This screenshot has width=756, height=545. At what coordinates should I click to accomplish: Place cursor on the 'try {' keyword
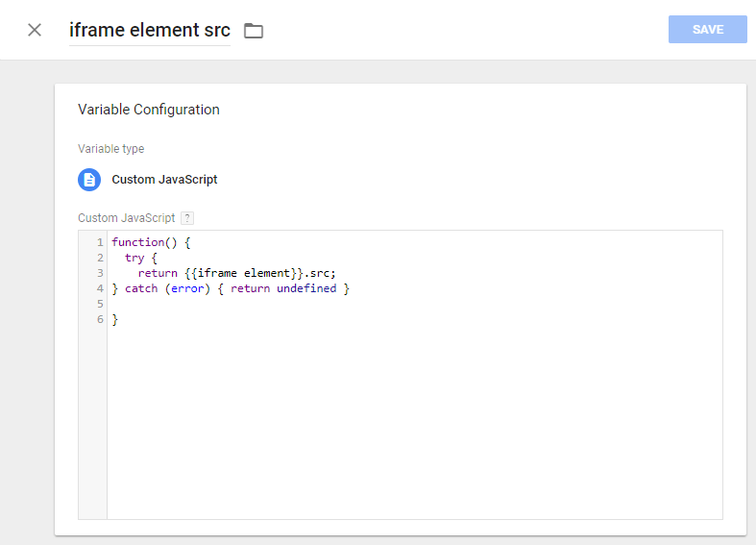point(134,258)
